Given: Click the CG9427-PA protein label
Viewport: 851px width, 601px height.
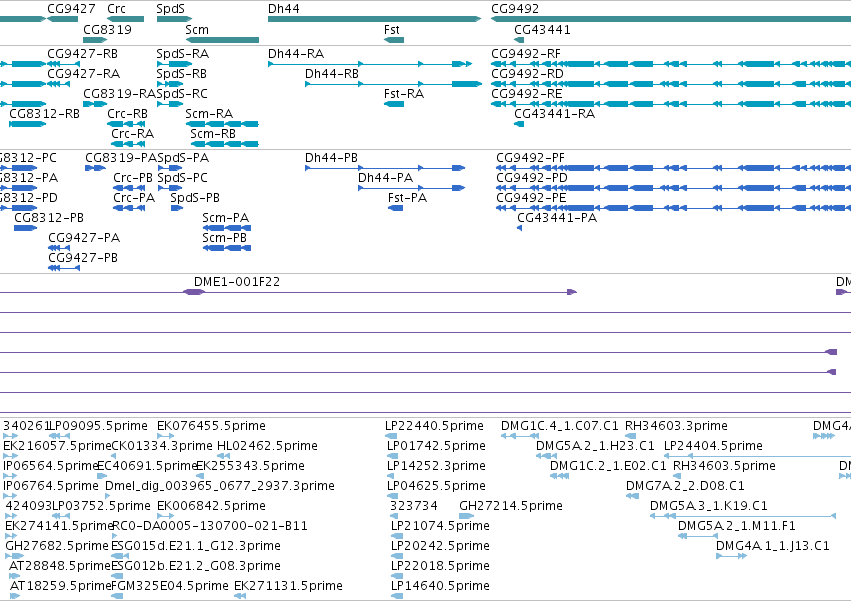Looking at the screenshot, I should [84, 238].
